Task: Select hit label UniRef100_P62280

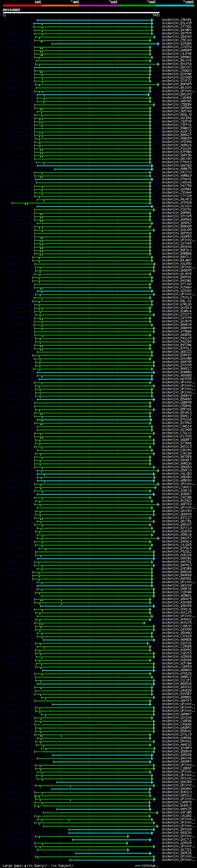Action: pos(177,341)
